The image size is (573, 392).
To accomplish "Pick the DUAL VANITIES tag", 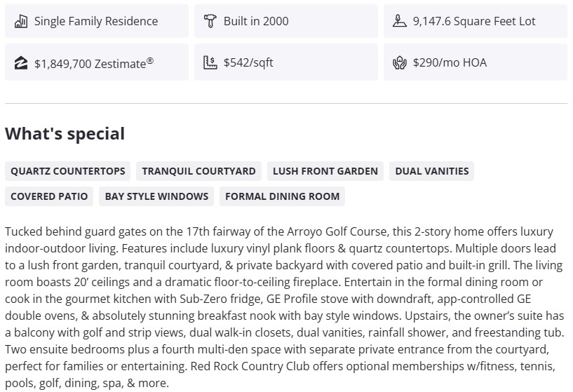I will [431, 171].
